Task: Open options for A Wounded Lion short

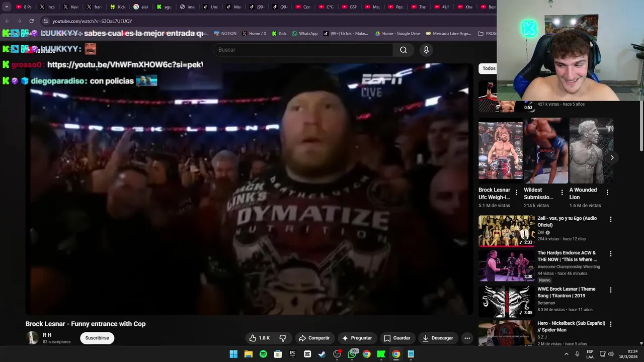Action: [607, 193]
